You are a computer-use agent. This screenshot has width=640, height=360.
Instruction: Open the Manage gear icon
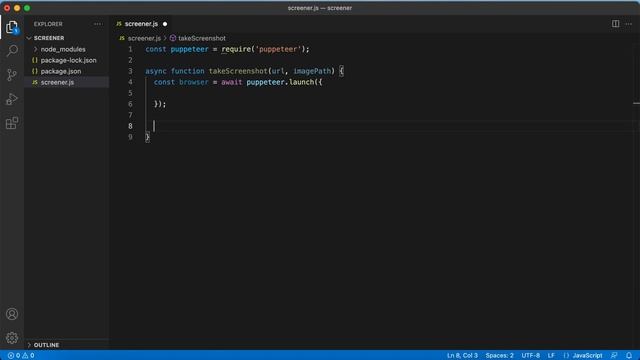[12, 338]
